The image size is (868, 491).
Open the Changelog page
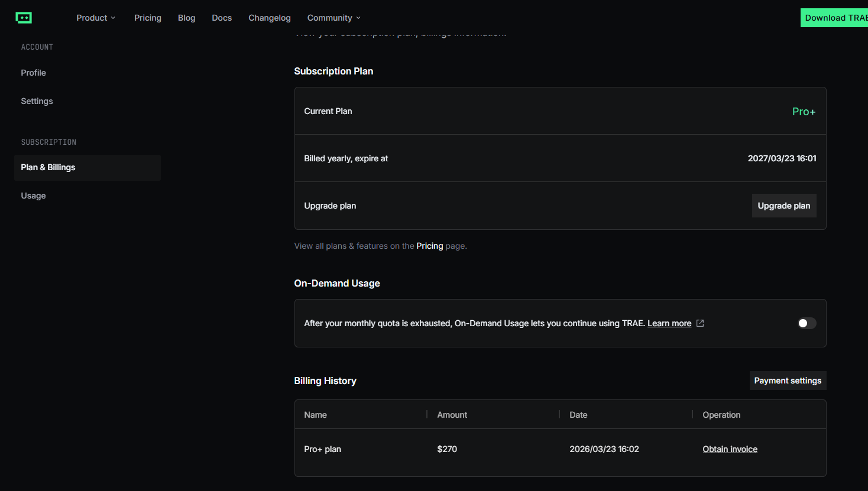(270, 18)
